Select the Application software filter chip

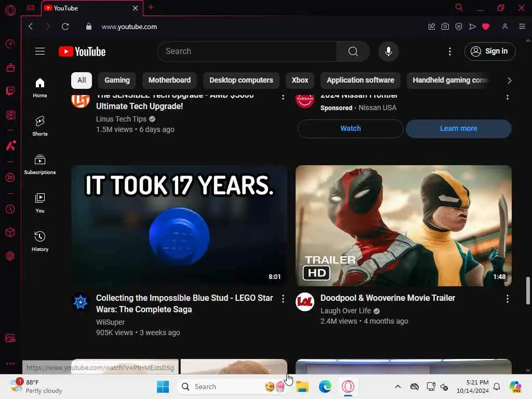point(361,81)
